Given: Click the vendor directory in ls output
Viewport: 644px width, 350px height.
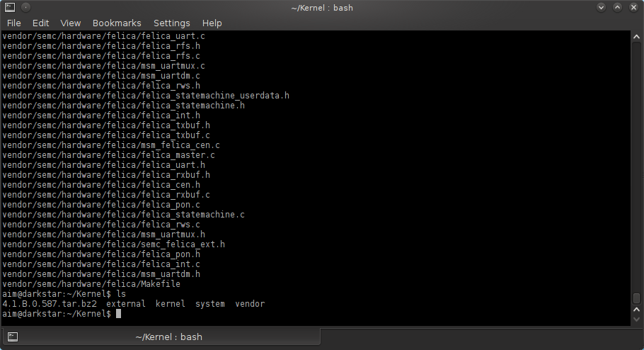Looking at the screenshot, I should 250,304.
